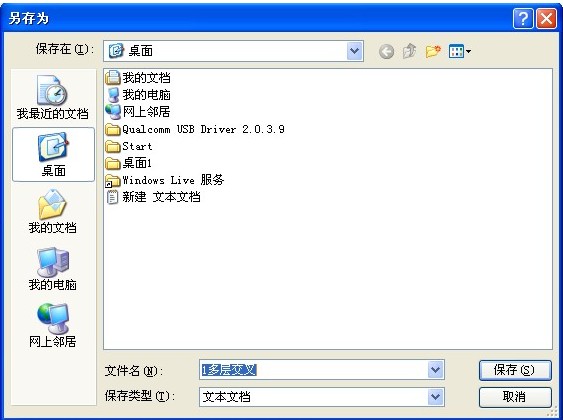The width and height of the screenshot is (563, 420).
Task: Click the help question mark button
Action: click(523, 18)
